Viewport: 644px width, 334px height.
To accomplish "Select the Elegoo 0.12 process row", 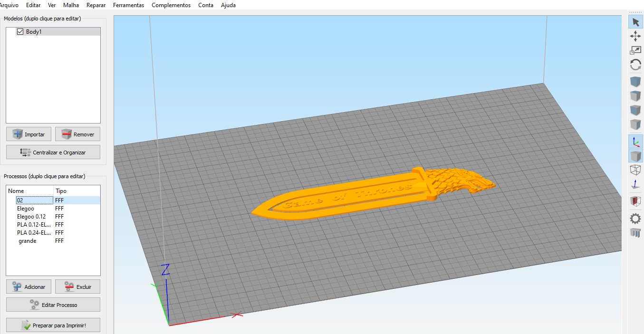I will point(53,217).
